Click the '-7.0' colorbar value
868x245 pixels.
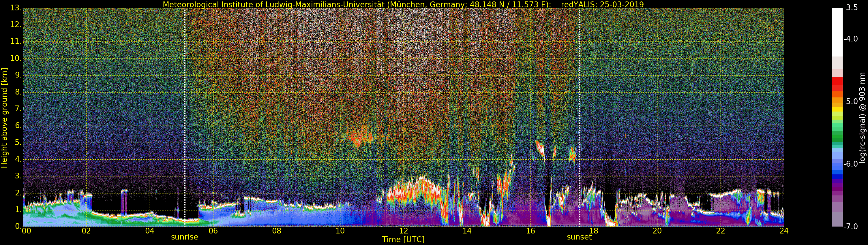(x=851, y=227)
